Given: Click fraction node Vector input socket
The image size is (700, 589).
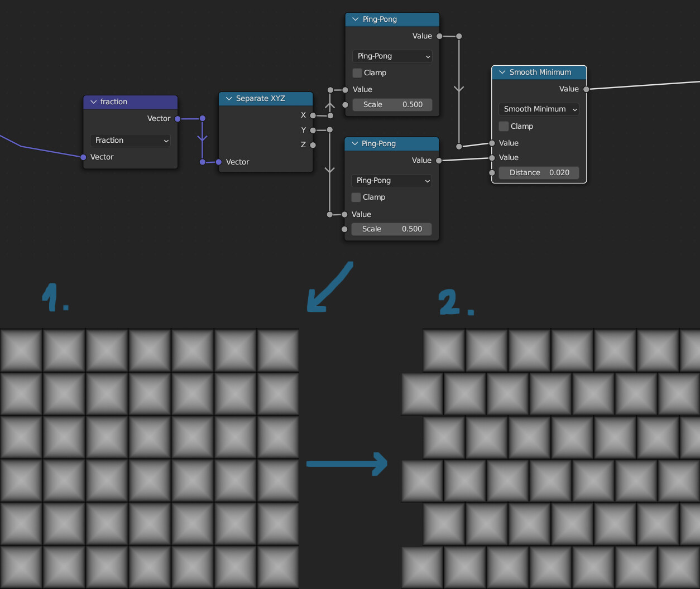Looking at the screenshot, I should point(83,157).
